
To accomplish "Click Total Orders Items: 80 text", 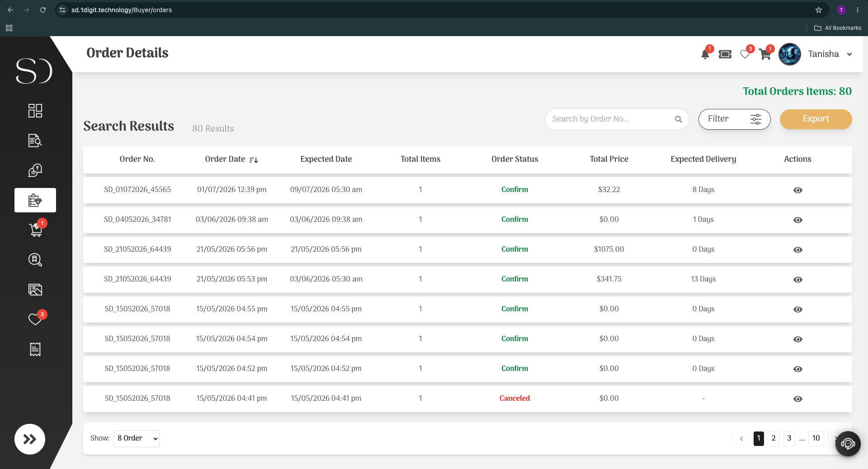I will (x=797, y=91).
